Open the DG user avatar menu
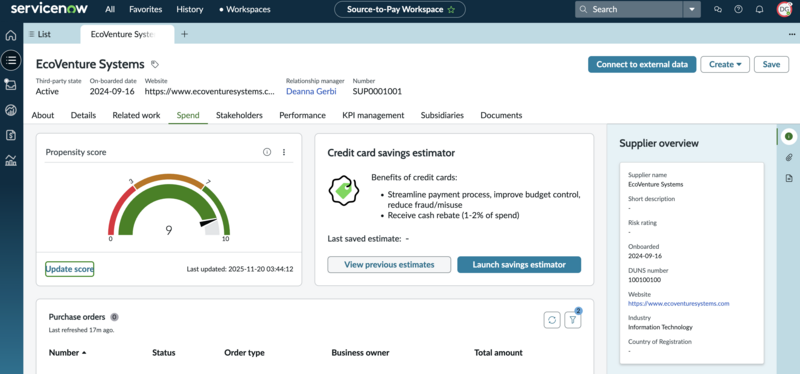The image size is (800, 374). coord(784,9)
